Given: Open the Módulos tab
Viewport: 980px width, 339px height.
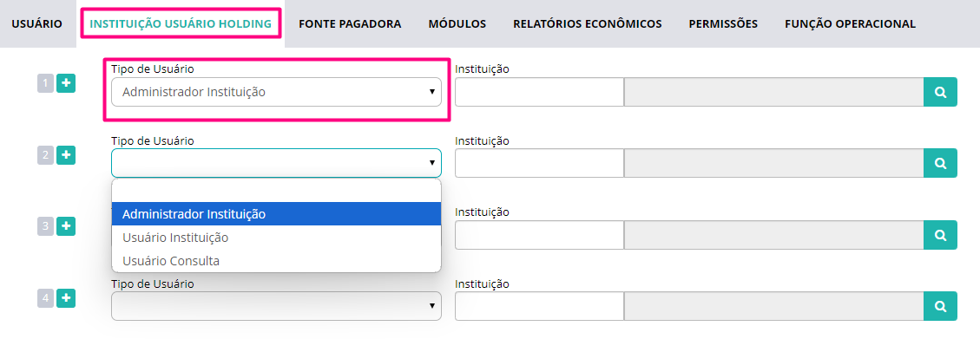Looking at the screenshot, I should [457, 23].
